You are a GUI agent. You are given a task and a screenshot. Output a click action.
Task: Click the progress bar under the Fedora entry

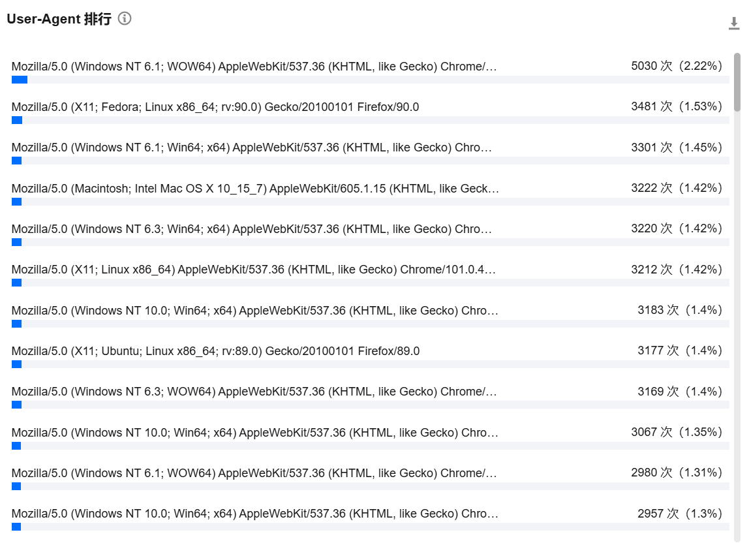tap(17, 120)
